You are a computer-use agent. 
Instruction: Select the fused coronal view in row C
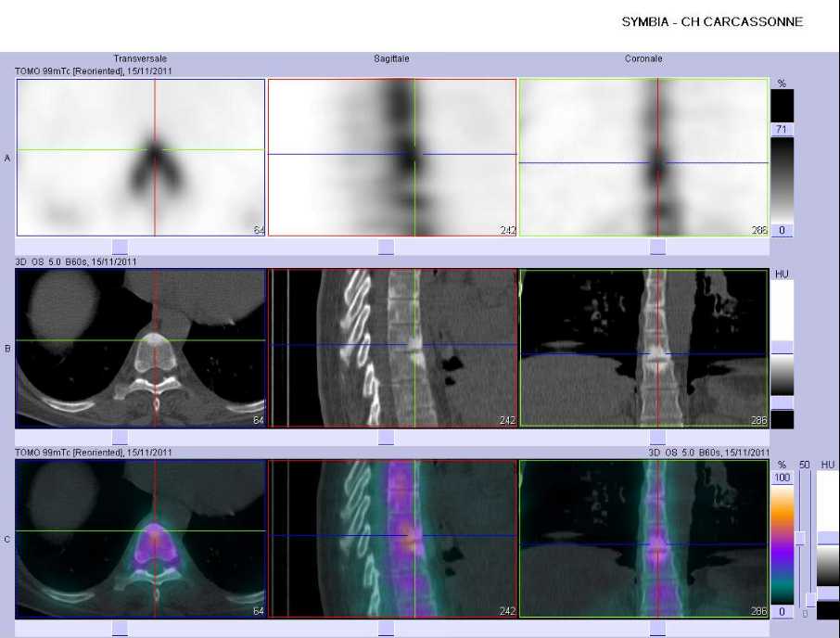pyautogui.click(x=644, y=539)
